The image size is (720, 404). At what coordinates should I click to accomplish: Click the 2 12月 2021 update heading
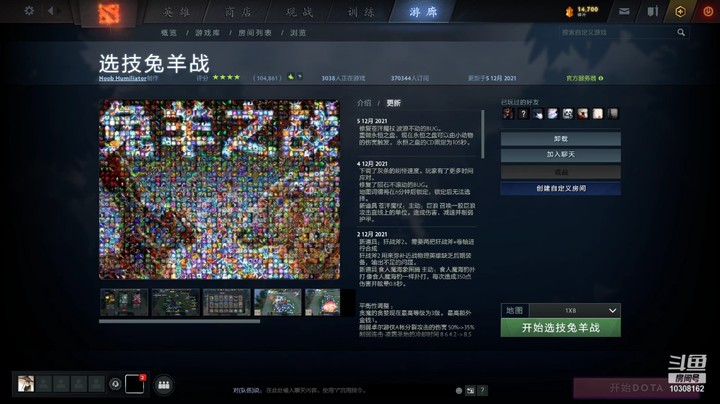372,234
